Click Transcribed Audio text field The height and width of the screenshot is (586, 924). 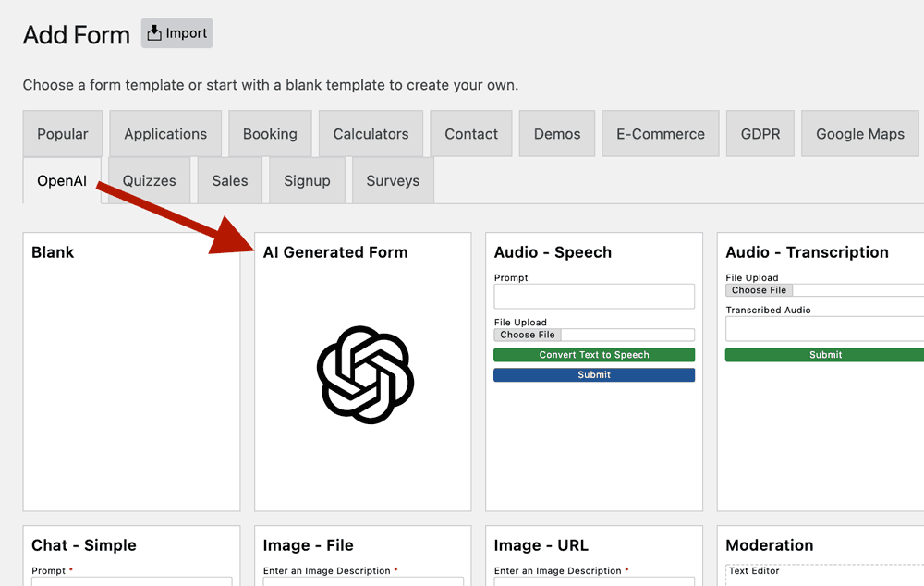(824, 329)
